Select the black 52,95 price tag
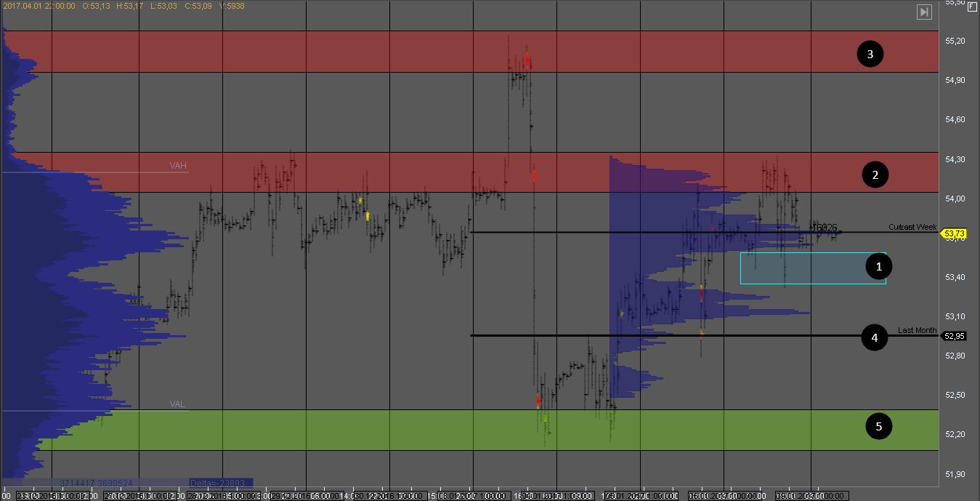The width and height of the screenshot is (980, 501). 954,336
